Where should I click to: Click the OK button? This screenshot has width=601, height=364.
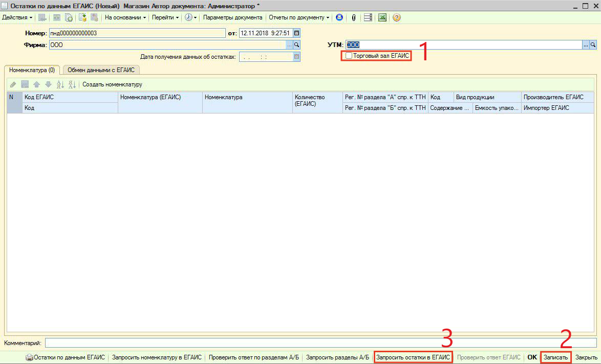coord(532,357)
